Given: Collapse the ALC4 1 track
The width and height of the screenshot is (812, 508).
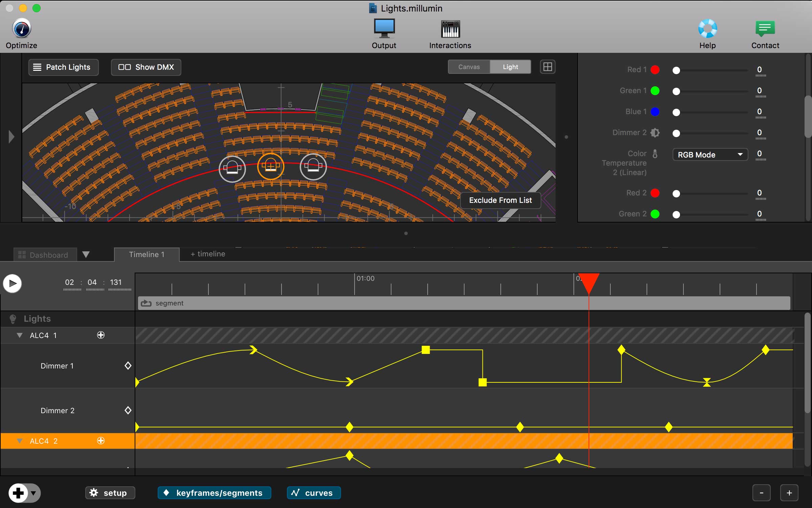Looking at the screenshot, I should pos(20,335).
